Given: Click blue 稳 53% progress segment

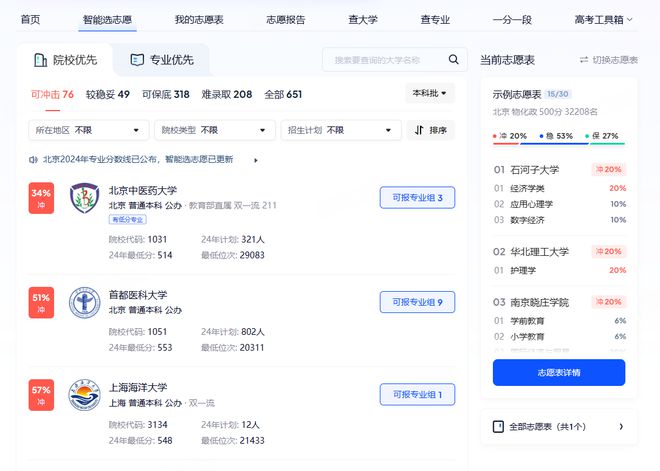Looking at the screenshot, I should 555,144.
